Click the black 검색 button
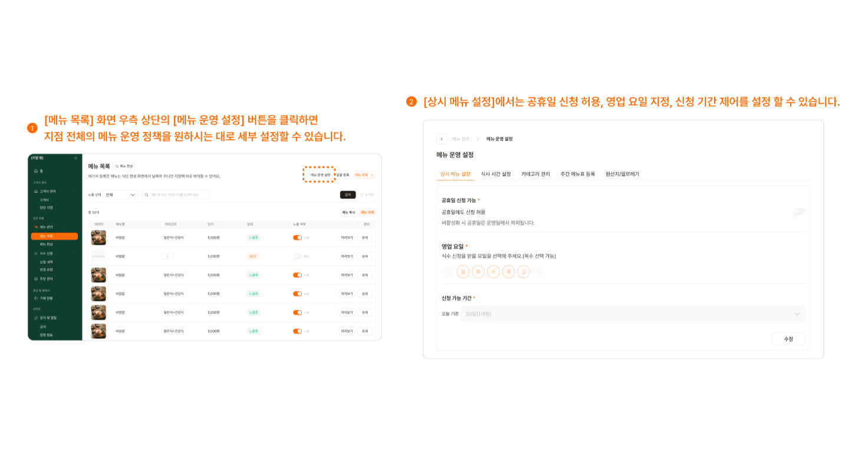The image size is (868, 453). (x=348, y=195)
